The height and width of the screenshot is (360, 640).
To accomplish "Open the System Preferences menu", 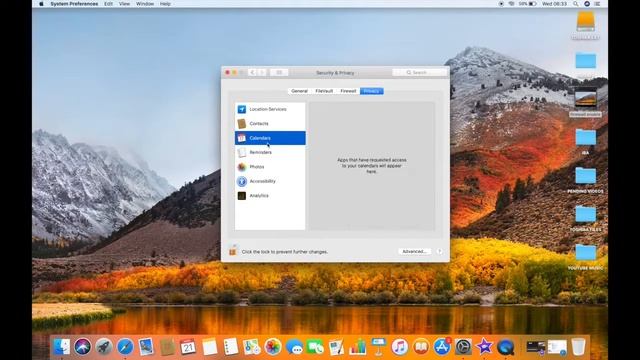I will 74,4.
